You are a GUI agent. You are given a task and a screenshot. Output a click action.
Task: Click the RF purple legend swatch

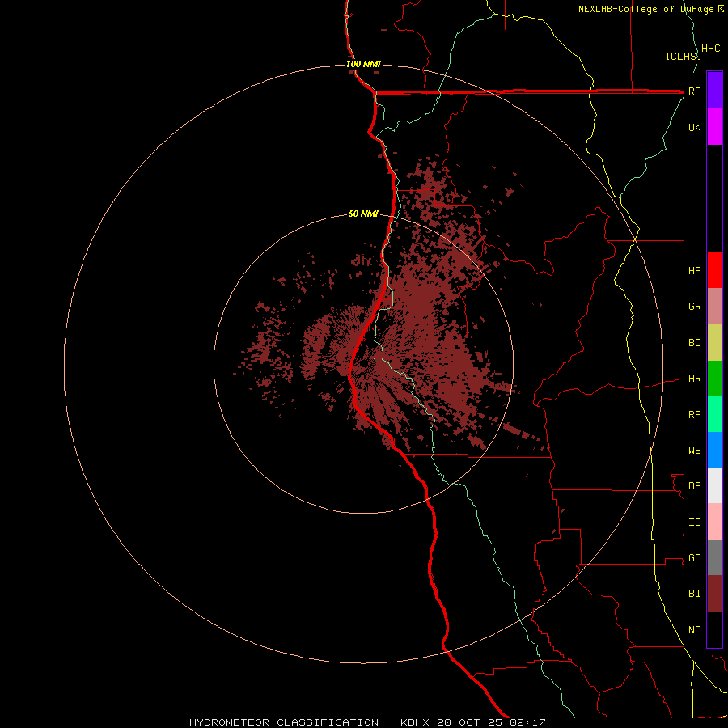point(714,91)
